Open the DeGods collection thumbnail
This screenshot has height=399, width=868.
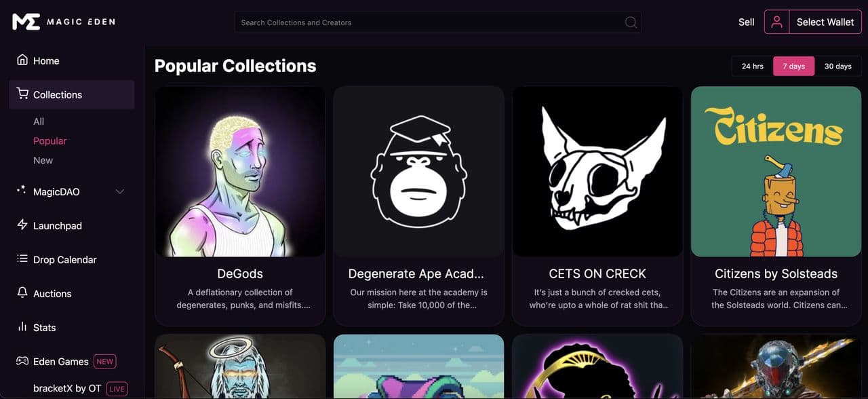tap(240, 172)
